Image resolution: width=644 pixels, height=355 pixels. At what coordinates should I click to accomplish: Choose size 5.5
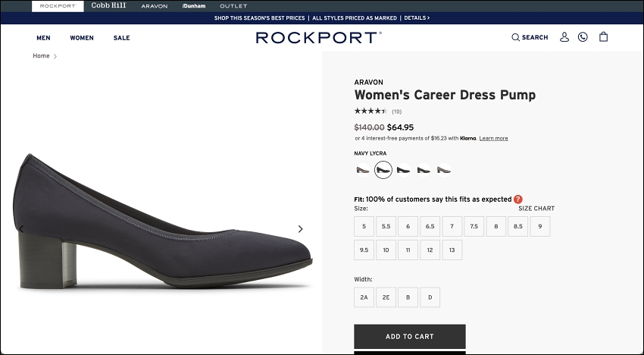click(386, 226)
